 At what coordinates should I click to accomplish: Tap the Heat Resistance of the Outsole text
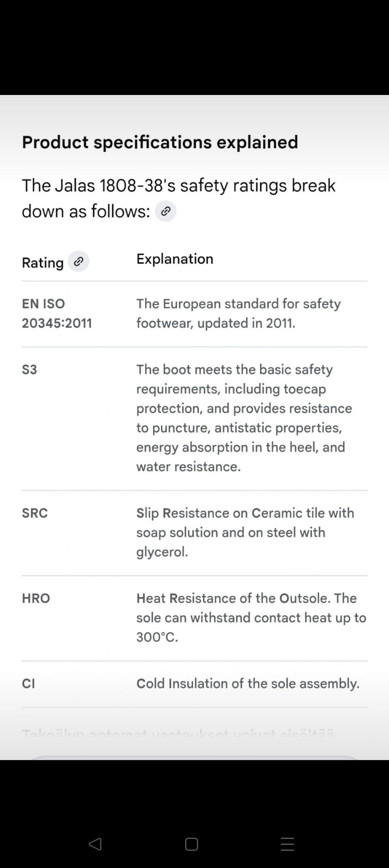(x=251, y=617)
